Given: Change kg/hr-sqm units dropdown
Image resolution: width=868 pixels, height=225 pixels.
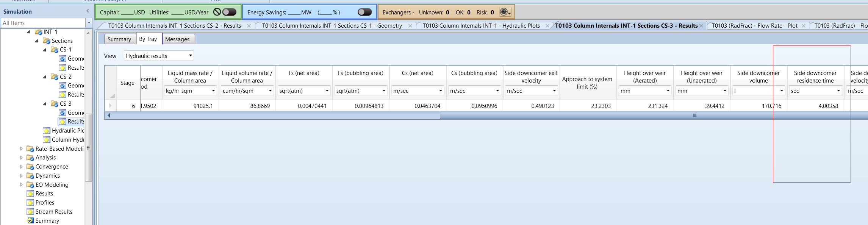Looking at the screenshot, I should pos(190,91).
